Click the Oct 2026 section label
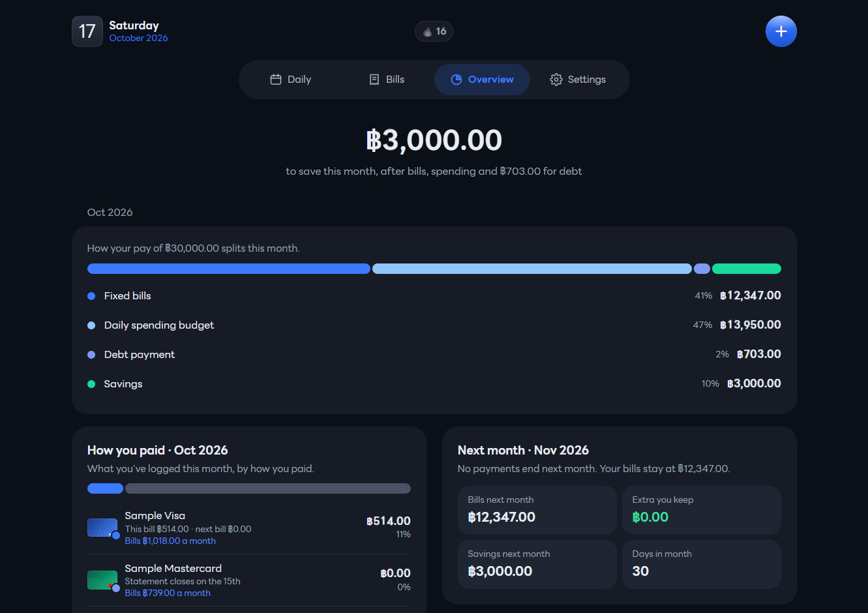Screen dimensions: 868x613 tap(110, 213)
